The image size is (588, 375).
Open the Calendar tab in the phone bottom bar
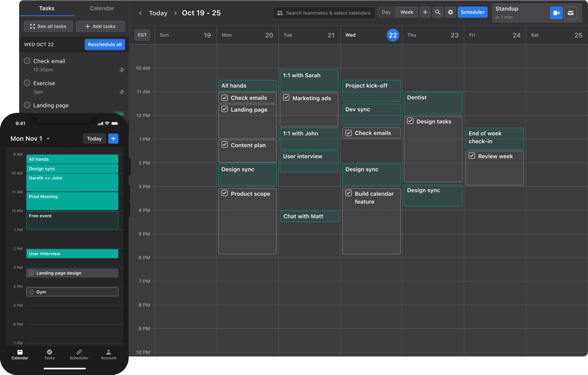(20, 354)
